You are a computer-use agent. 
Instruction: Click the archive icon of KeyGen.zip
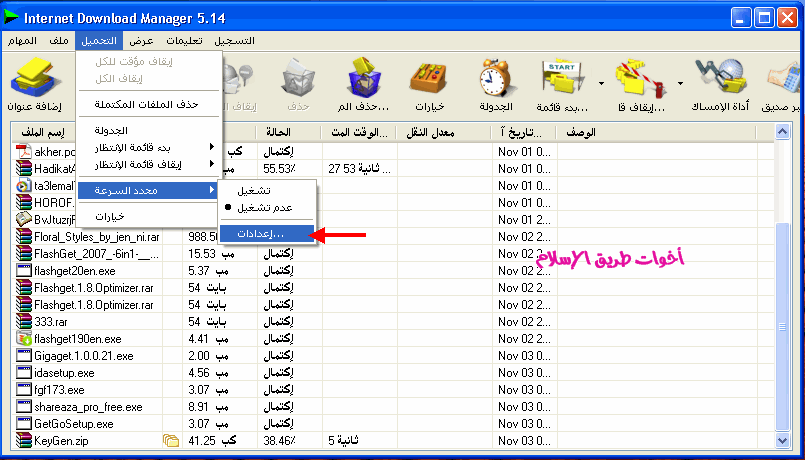(x=24, y=440)
